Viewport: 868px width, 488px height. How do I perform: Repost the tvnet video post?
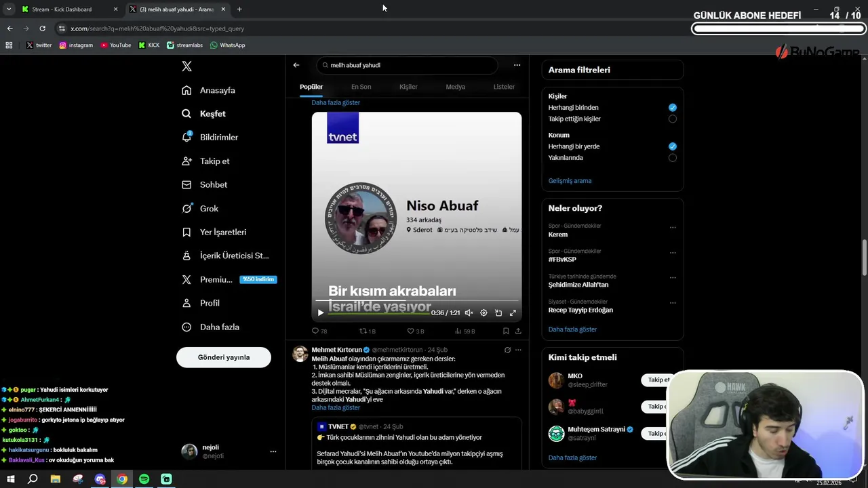[x=367, y=331]
